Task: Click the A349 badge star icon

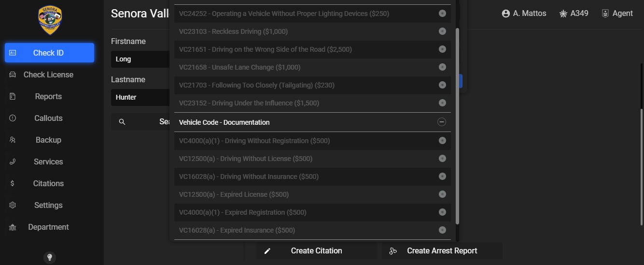Action: pos(563,14)
